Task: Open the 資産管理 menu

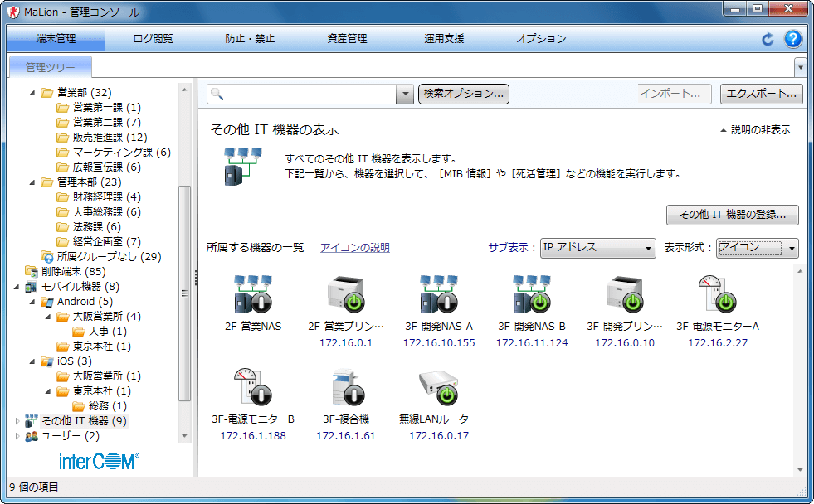Action: (x=347, y=39)
